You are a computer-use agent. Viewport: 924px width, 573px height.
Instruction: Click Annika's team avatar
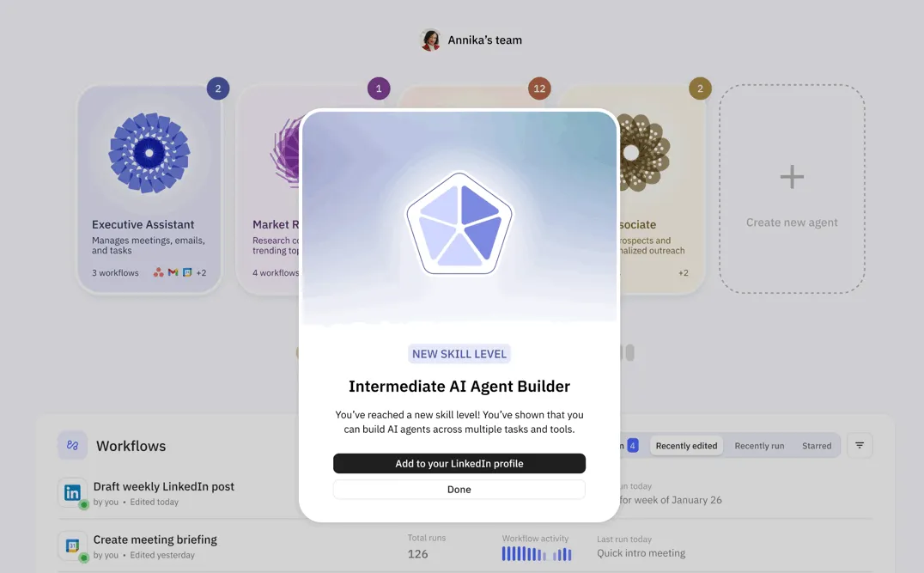429,40
